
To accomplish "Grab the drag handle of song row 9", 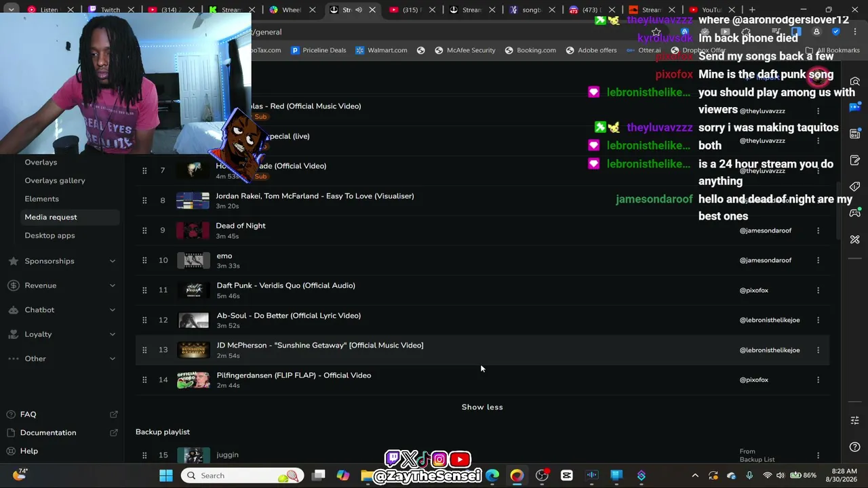I will coord(144,230).
